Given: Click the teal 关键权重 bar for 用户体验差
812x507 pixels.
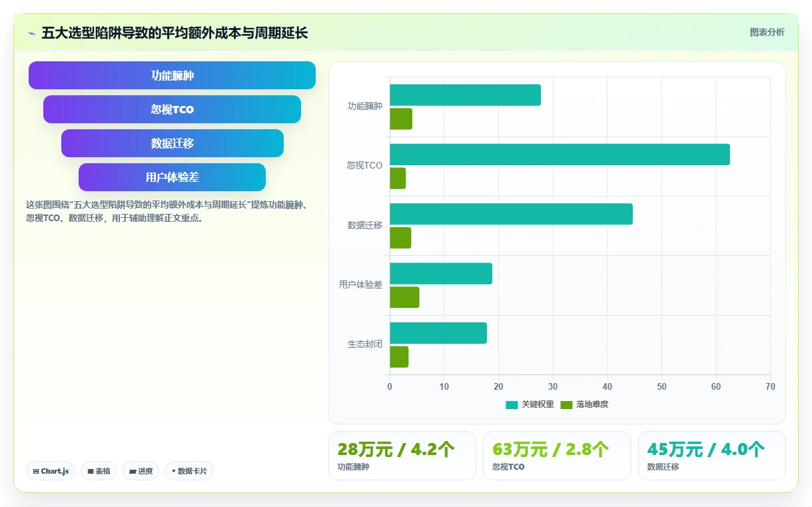Looking at the screenshot, I should click(441, 274).
